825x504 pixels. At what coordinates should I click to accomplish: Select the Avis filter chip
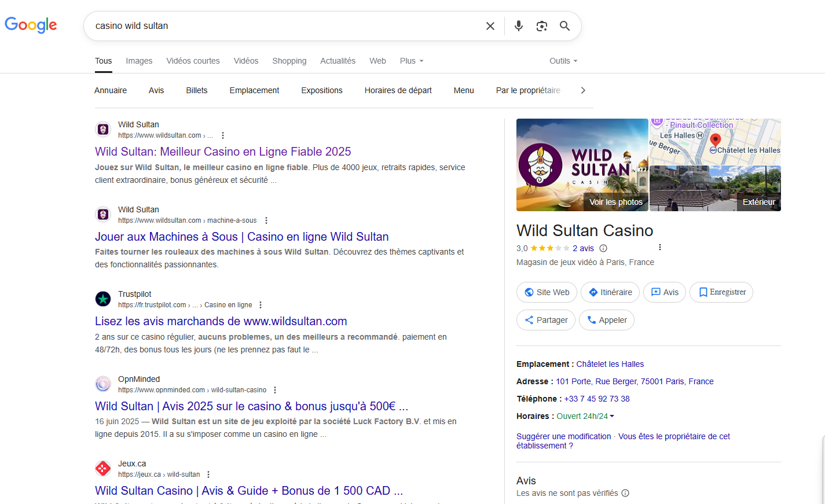coord(156,90)
